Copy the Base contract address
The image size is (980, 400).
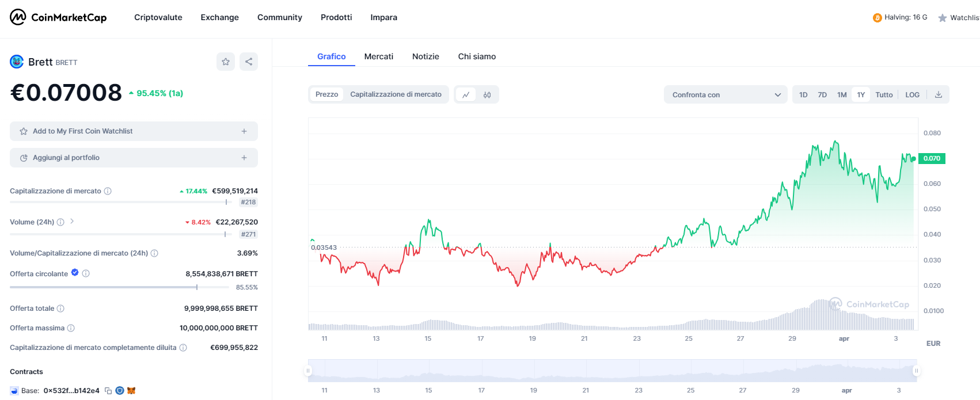click(x=108, y=391)
